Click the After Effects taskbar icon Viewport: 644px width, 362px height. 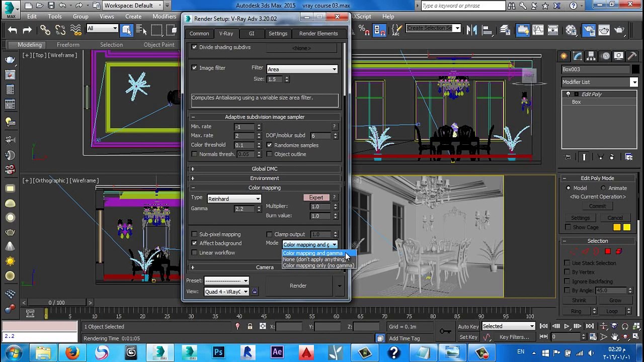click(x=277, y=352)
